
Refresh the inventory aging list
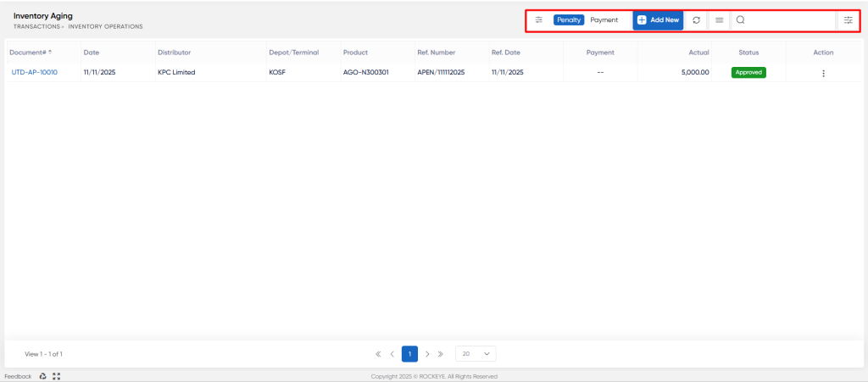coord(697,19)
